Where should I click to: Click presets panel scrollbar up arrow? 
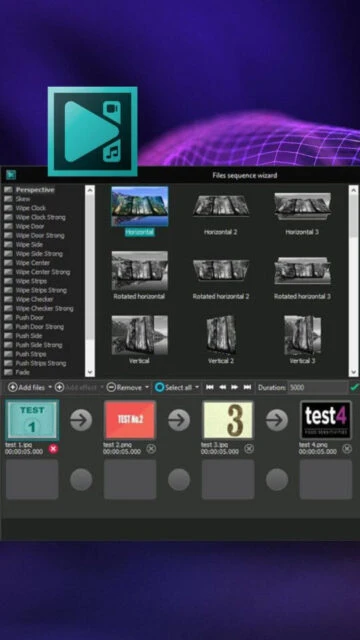353,190
